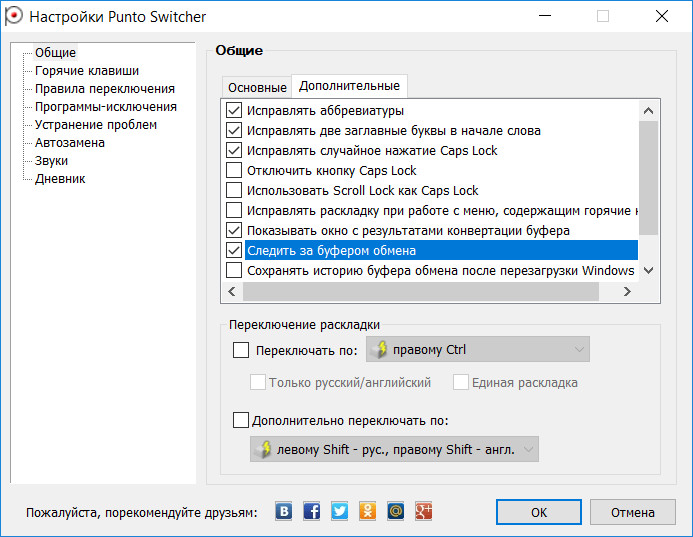The height and width of the screenshot is (537, 693).
Task: Confirm settings with OK button
Action: pyautogui.click(x=539, y=512)
